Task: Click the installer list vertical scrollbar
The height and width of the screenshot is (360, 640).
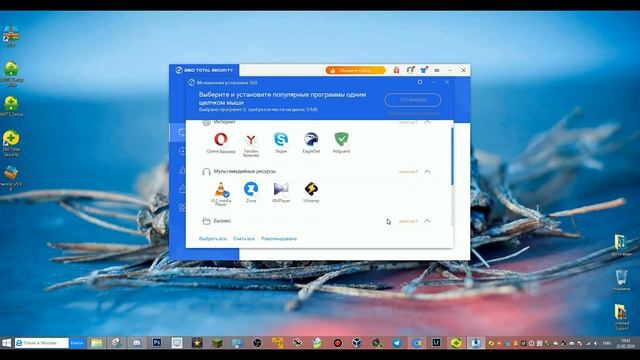Action: click(452, 156)
